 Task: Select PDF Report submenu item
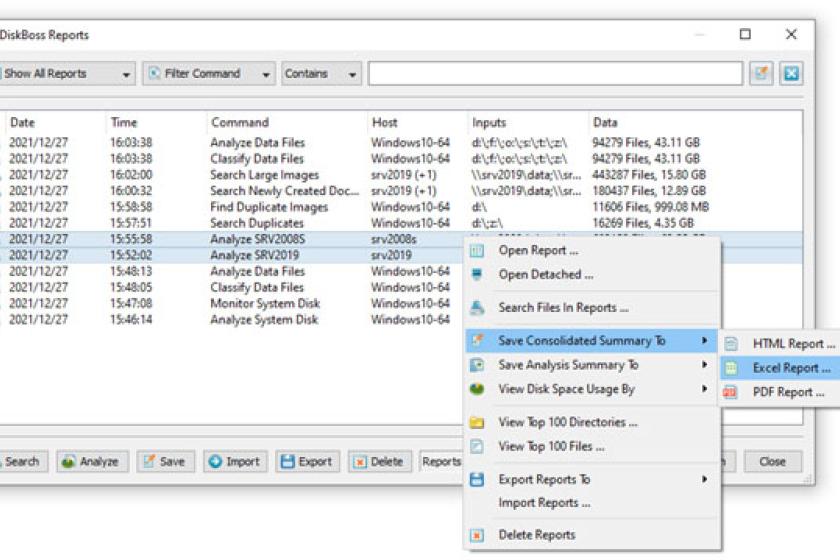(779, 392)
